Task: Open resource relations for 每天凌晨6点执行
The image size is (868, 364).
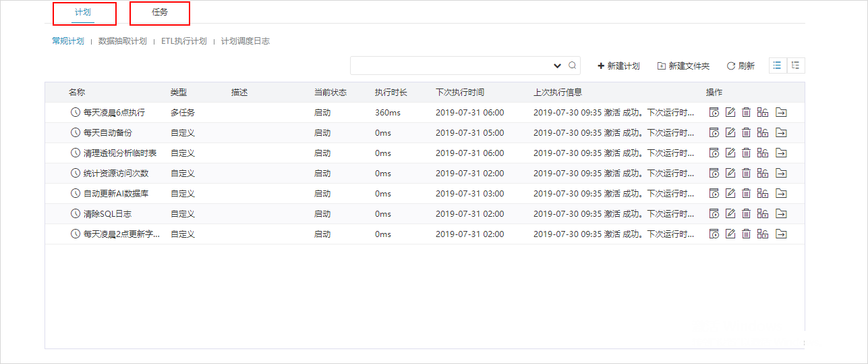Action: point(763,113)
